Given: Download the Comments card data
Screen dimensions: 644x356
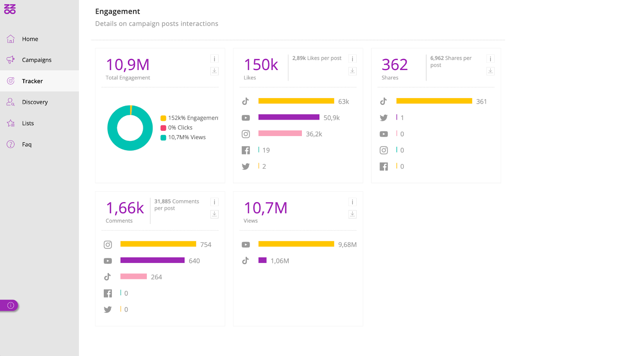Looking at the screenshot, I should tap(214, 214).
